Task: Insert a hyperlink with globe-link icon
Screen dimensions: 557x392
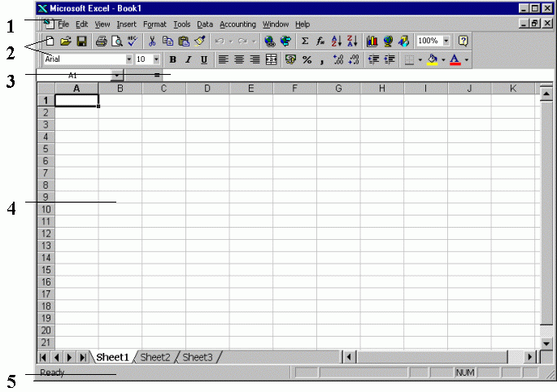Action: click(270, 41)
